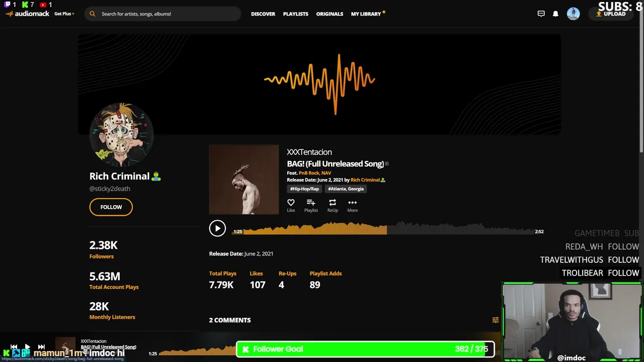Click the Followers label
This screenshot has width=644, height=362.
[x=102, y=256]
